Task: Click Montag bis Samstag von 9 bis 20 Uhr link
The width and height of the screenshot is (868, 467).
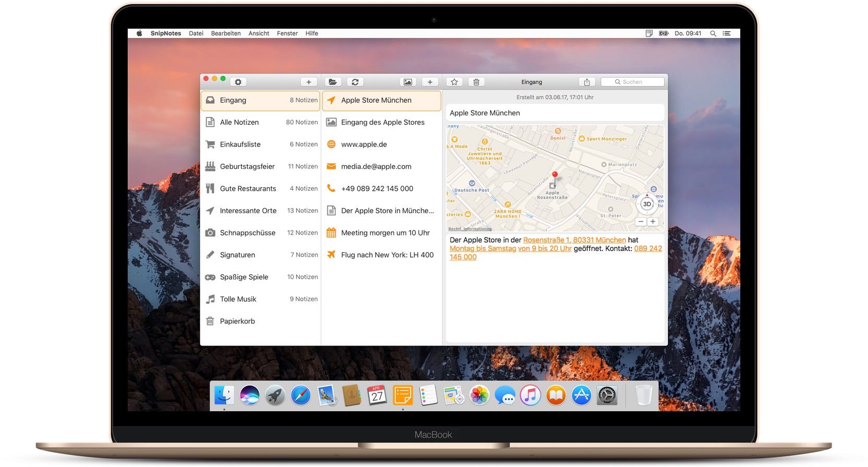Action: pyautogui.click(x=510, y=249)
